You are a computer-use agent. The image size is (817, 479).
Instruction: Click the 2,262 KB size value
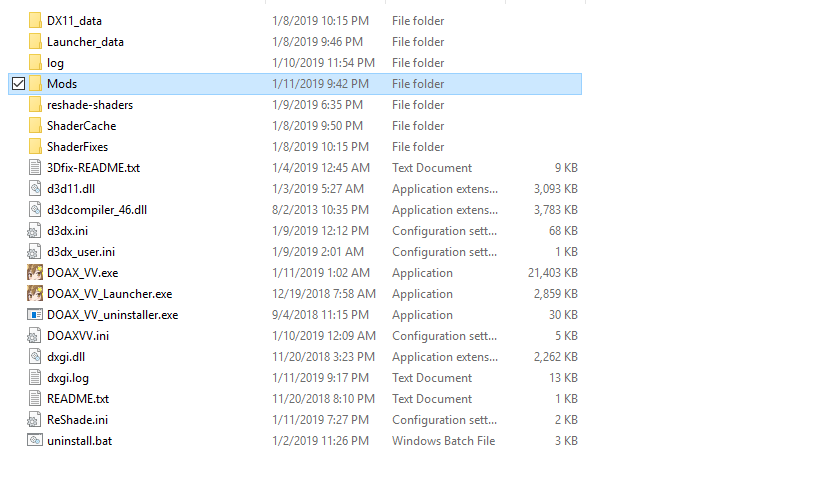[555, 357]
